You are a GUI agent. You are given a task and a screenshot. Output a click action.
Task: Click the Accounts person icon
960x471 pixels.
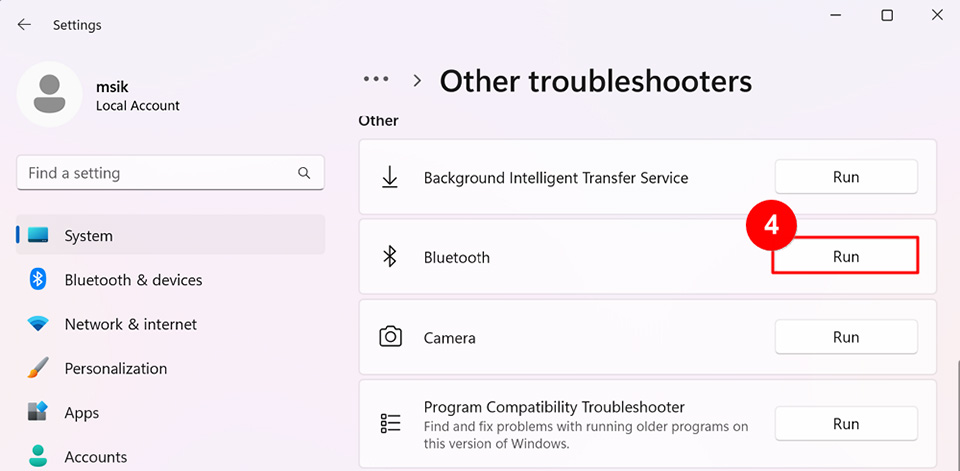38,456
